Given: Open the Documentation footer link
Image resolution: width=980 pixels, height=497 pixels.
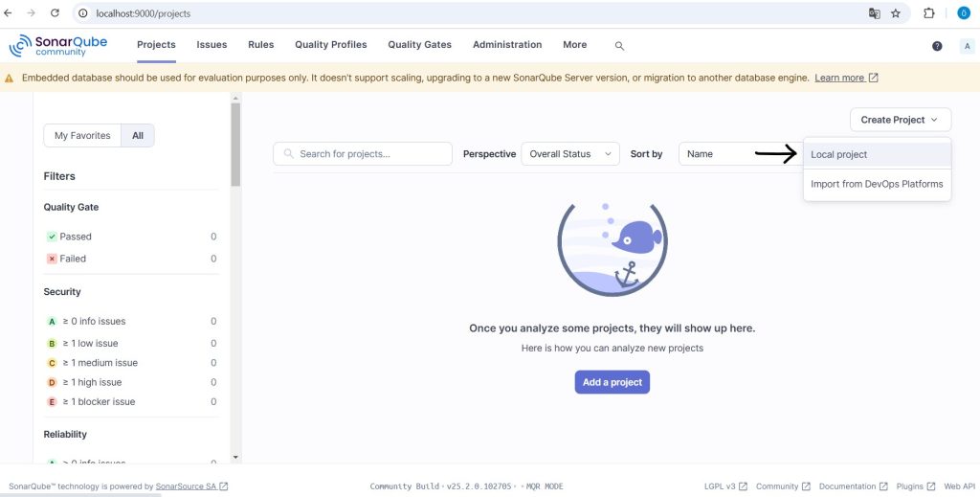Looking at the screenshot, I should 853,486.
